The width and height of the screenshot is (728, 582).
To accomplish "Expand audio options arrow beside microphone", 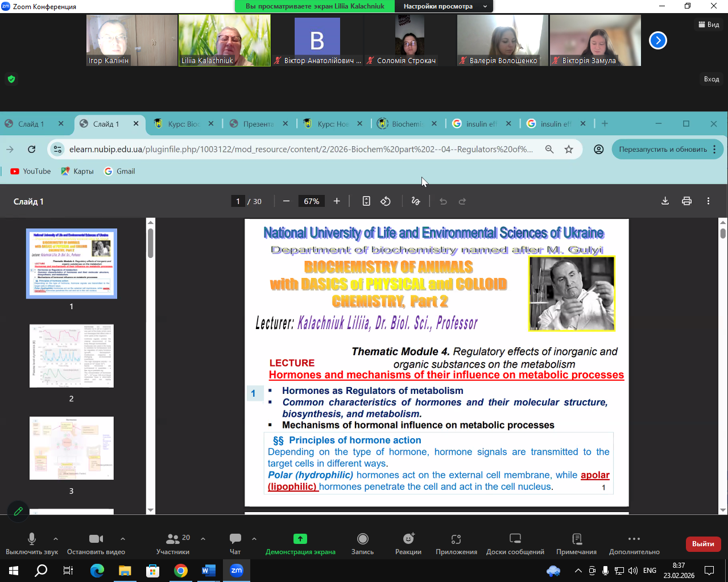I will coord(56,539).
